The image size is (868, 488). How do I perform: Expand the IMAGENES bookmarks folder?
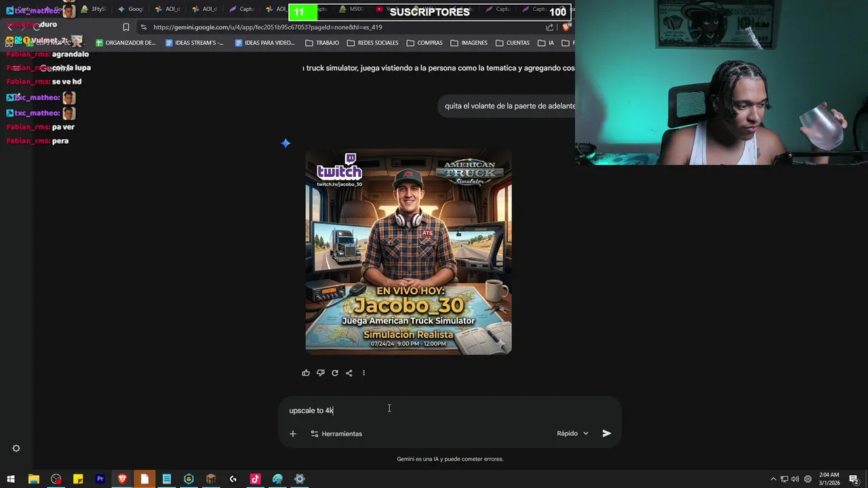click(469, 43)
